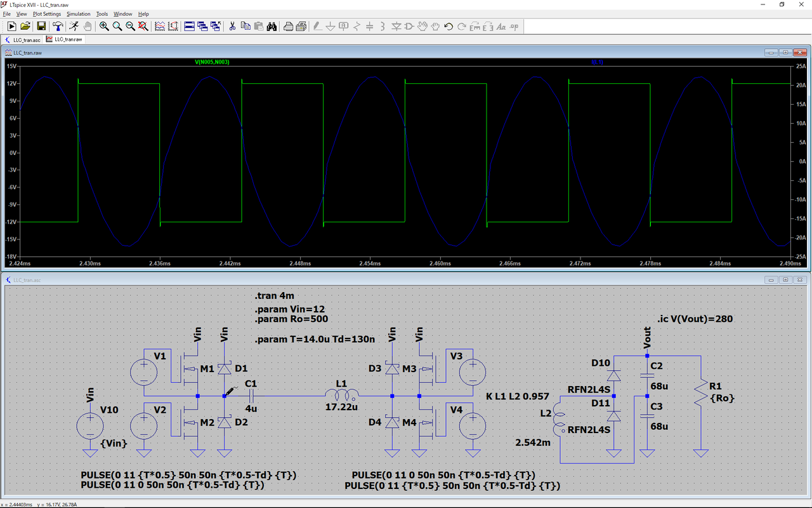
Task: Select the Place Diode tool
Action: 396,26
